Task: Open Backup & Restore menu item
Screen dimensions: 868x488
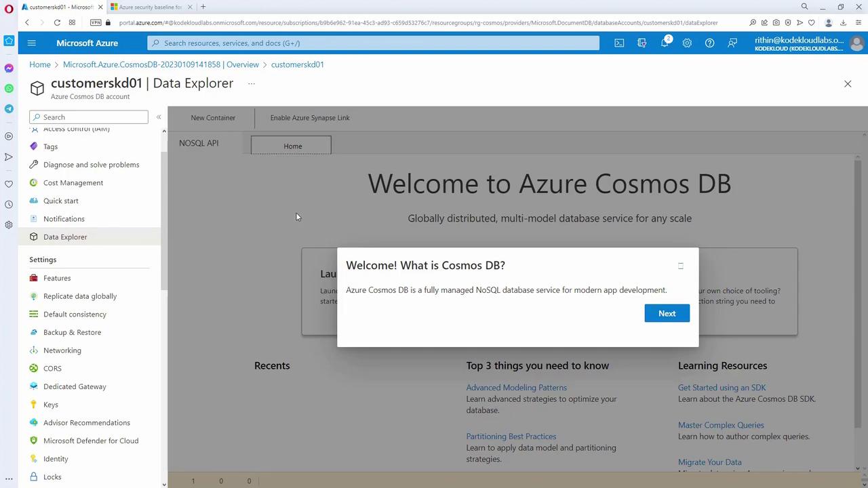Action: coord(72,332)
